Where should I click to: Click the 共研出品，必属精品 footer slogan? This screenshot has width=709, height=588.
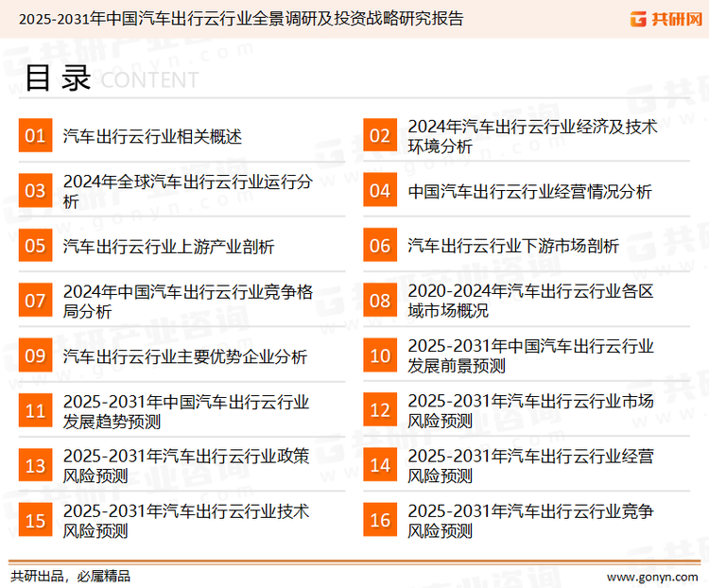(70, 576)
